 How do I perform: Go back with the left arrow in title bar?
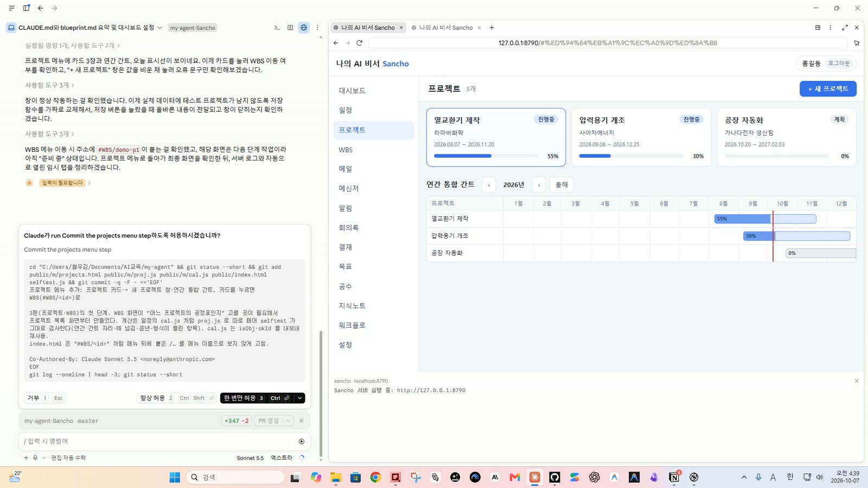coord(41,8)
